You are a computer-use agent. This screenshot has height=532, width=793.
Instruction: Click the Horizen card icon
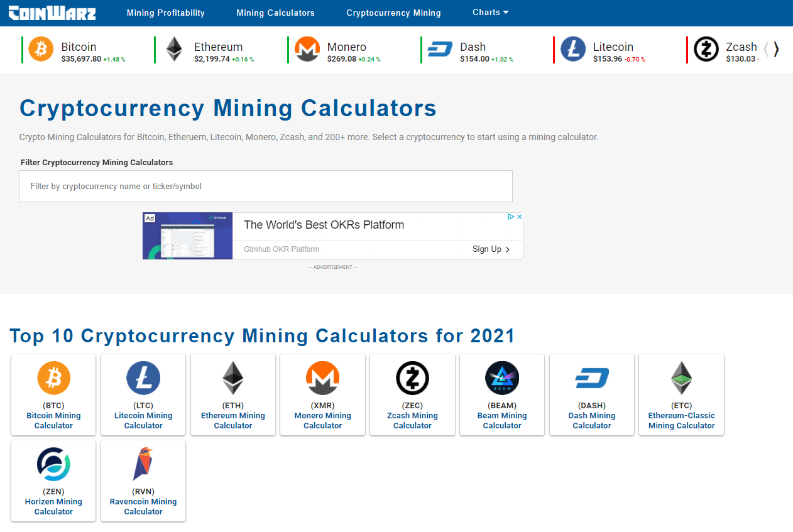54,464
